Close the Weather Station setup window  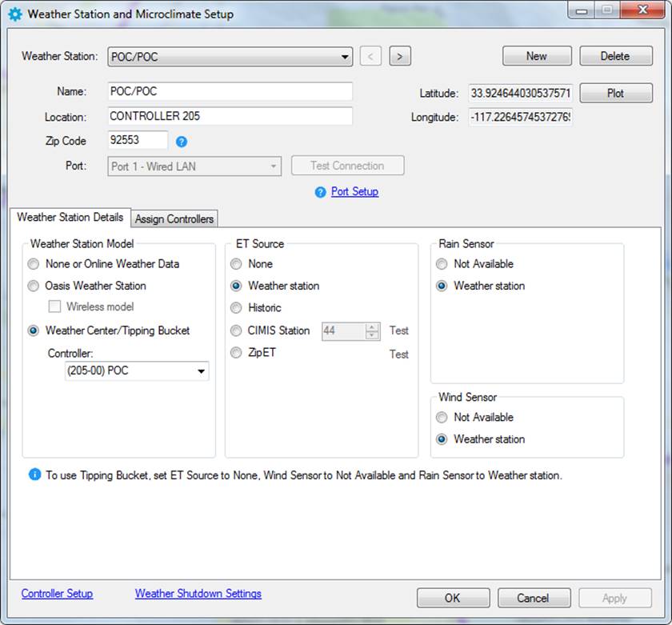[642, 10]
